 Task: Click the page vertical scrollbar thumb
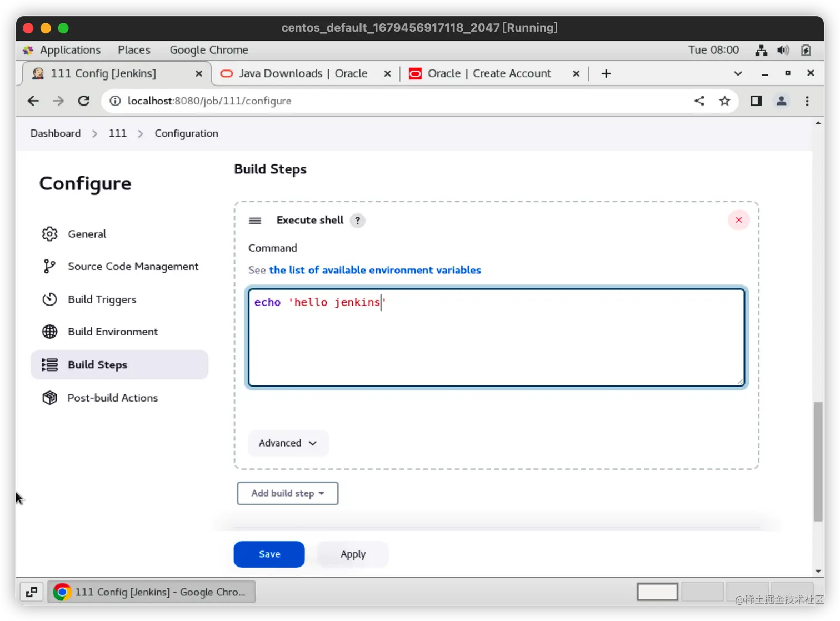(x=818, y=462)
